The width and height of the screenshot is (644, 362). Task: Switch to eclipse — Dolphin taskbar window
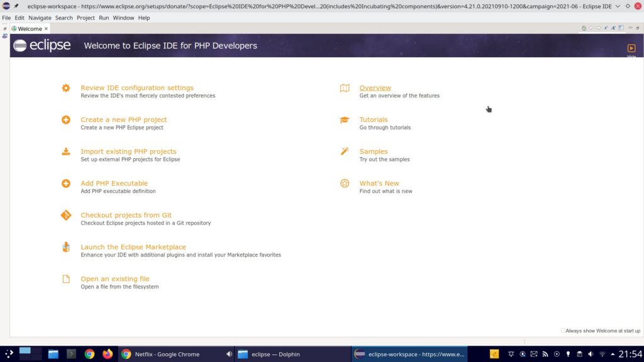(292, 354)
